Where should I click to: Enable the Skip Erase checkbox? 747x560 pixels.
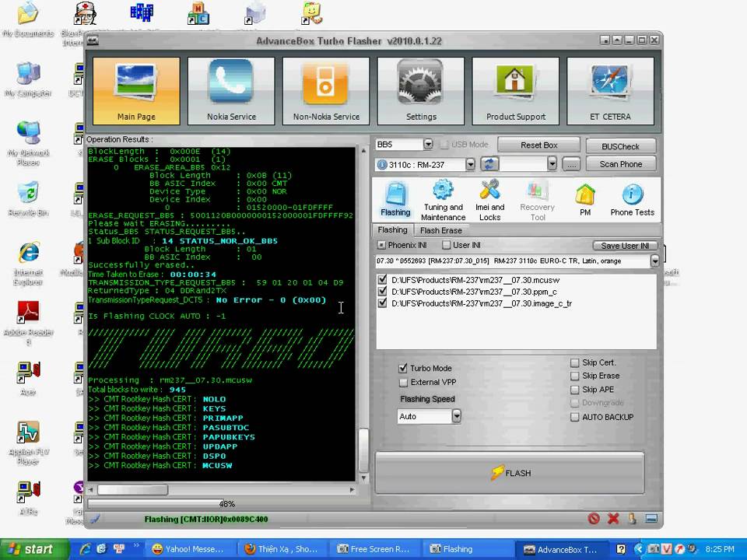coord(574,376)
